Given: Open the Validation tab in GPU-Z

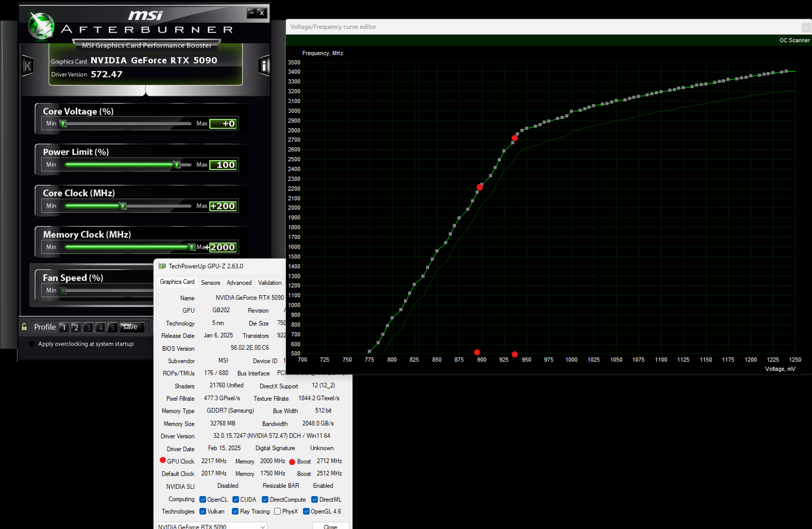Looking at the screenshot, I should point(269,283).
